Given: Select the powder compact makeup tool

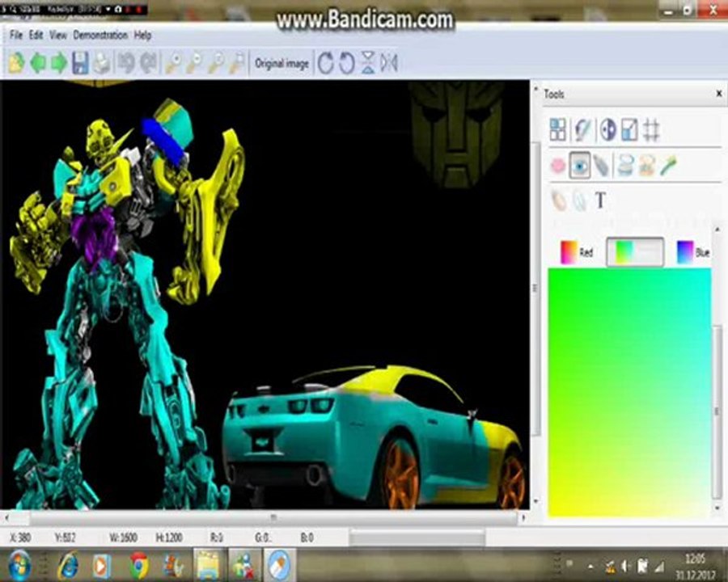Looking at the screenshot, I should point(625,165).
